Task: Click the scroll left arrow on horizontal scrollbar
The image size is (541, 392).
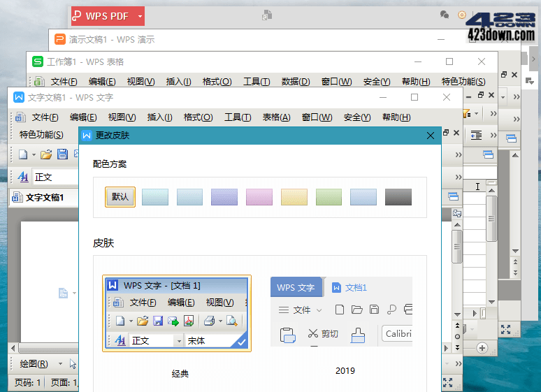Action: [x=13, y=348]
